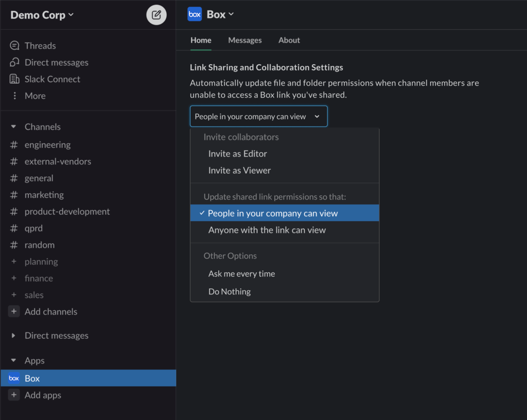Switch to the Messages tab
The image size is (527, 420).
(x=244, y=40)
